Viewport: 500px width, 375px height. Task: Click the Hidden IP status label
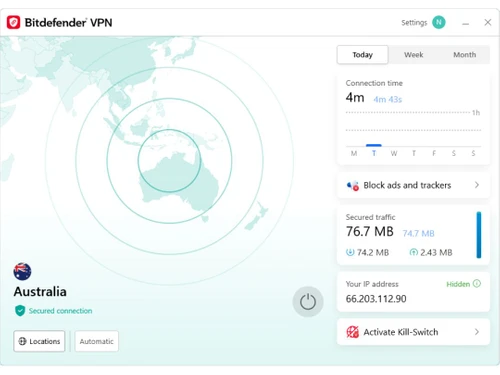pyautogui.click(x=458, y=284)
